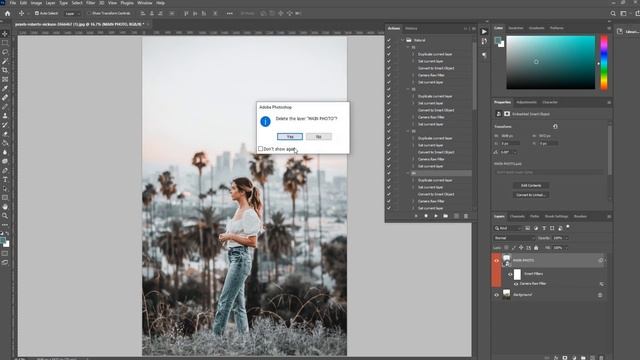This screenshot has height=360, width=640.
Task: Open the workspace switcher icon
Action: pos(623,13)
